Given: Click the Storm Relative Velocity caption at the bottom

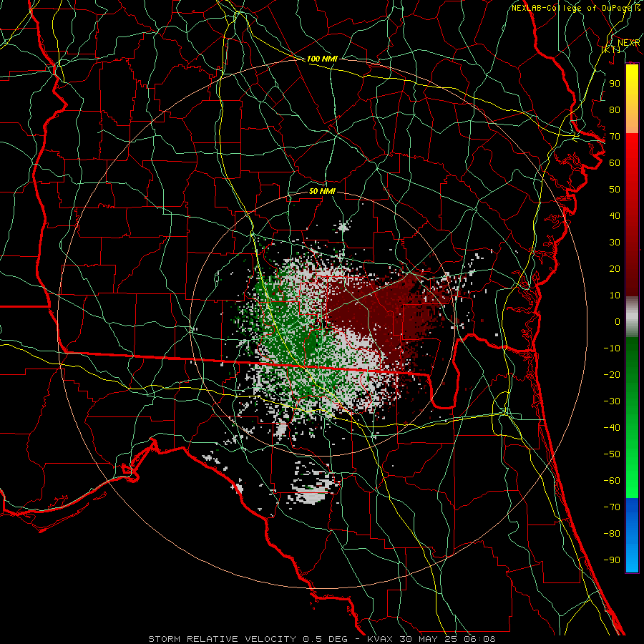Looking at the screenshot, I should point(321,639).
